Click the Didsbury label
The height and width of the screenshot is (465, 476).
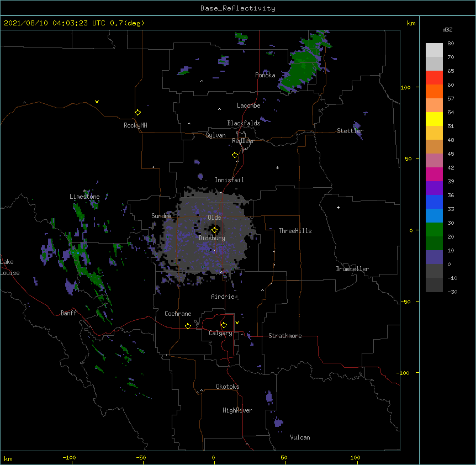point(212,238)
